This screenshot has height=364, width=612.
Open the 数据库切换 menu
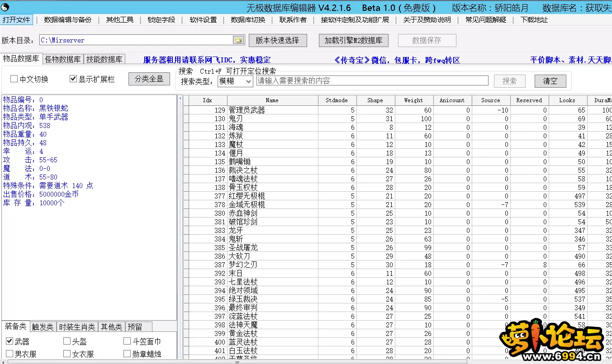[248, 20]
